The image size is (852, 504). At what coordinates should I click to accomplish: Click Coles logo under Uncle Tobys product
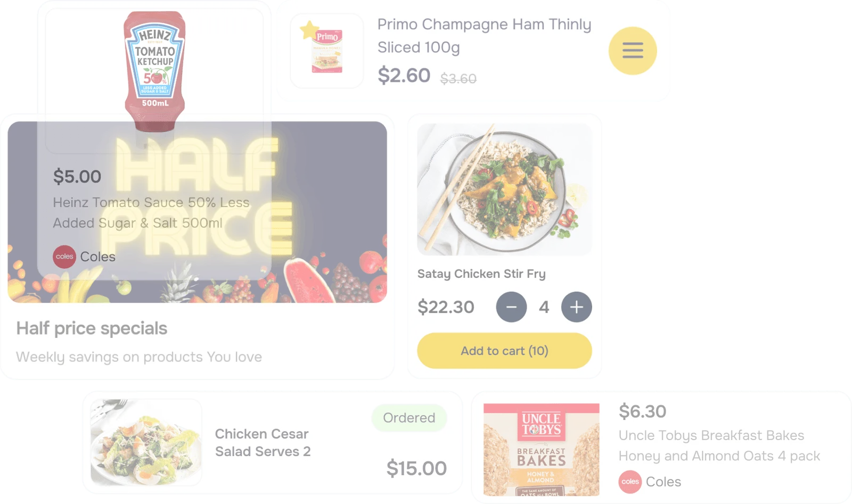630,482
